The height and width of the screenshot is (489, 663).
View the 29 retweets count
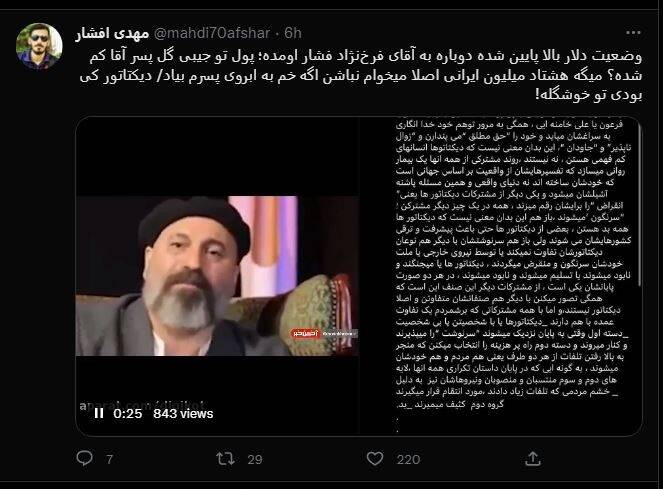(255, 459)
